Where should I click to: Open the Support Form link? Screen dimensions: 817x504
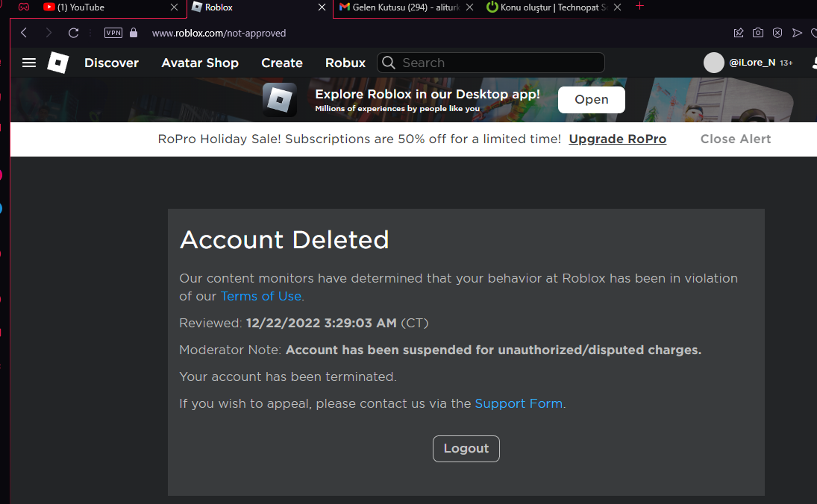click(x=519, y=403)
